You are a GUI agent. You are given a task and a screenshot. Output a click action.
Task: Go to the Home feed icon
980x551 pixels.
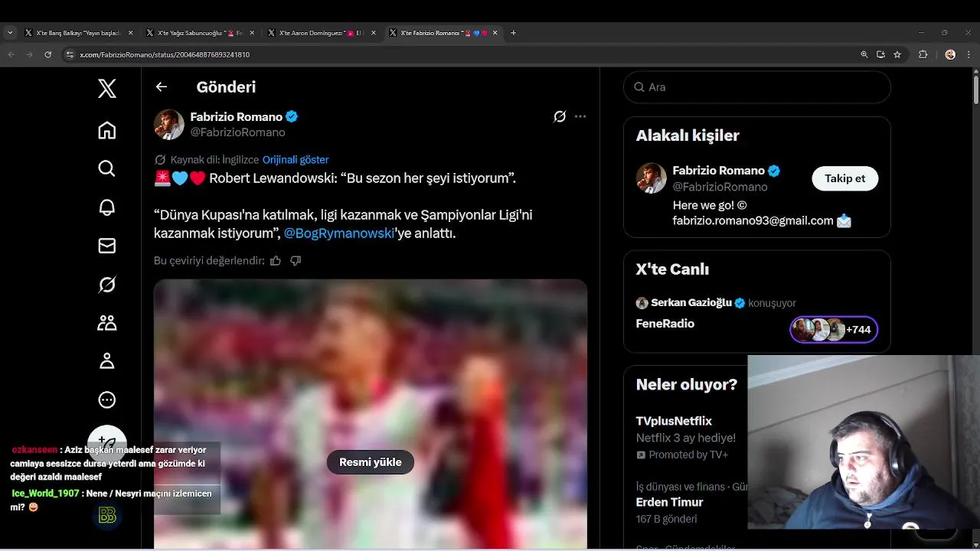107,130
